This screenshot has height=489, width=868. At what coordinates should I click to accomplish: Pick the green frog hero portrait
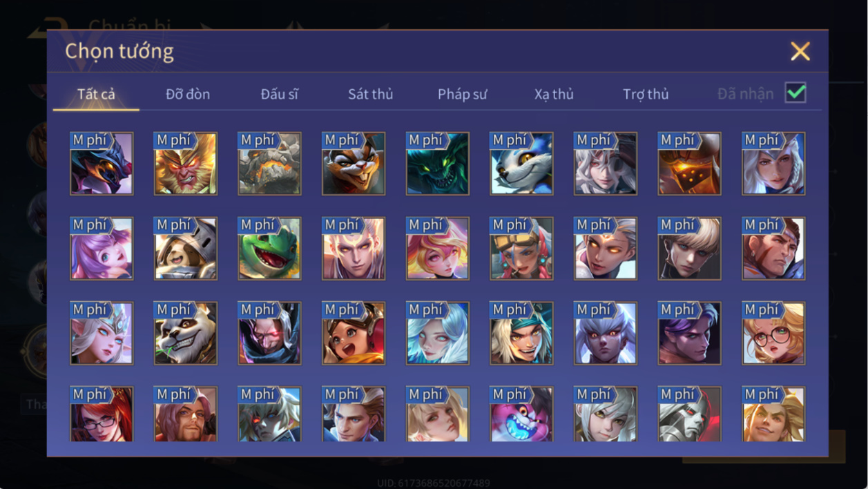269,249
